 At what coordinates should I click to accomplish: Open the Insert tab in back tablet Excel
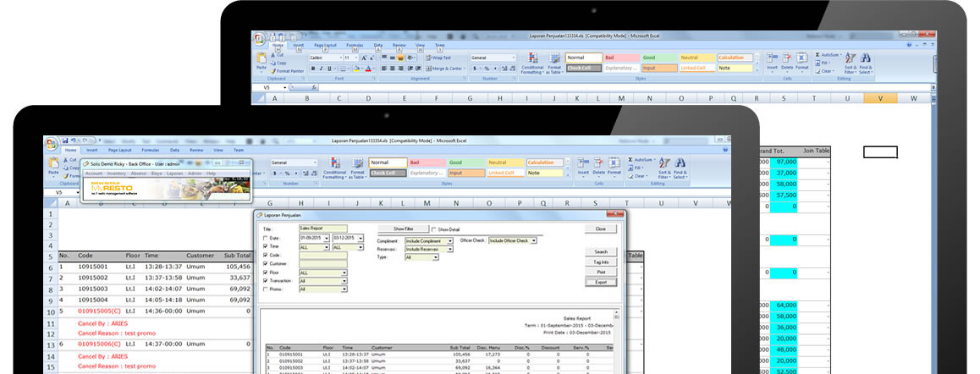298,45
